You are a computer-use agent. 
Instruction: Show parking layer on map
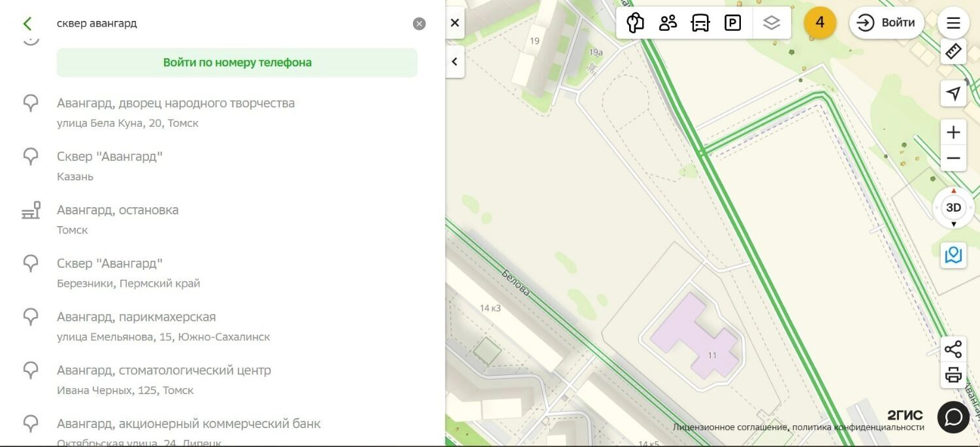(x=732, y=23)
